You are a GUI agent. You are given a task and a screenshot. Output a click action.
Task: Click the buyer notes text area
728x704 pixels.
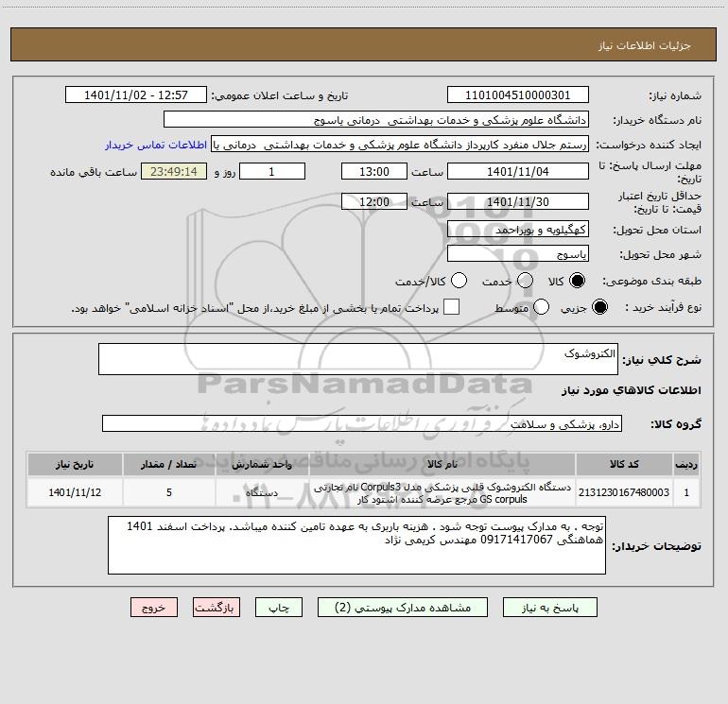[x=356, y=545]
